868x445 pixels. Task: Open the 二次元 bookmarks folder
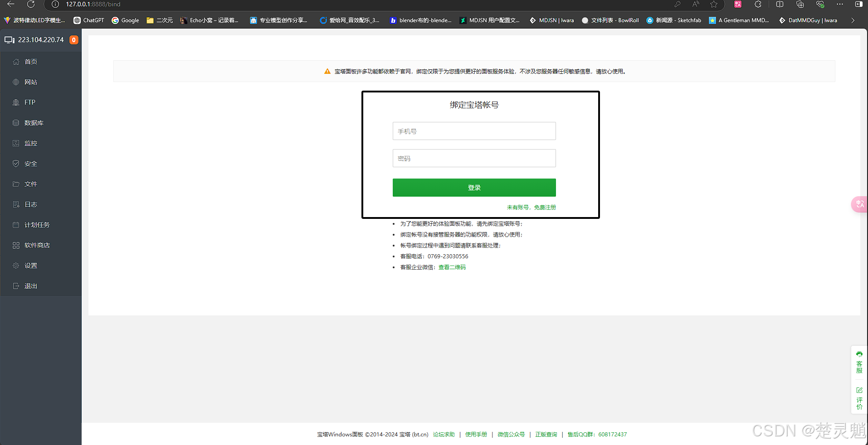click(x=159, y=20)
